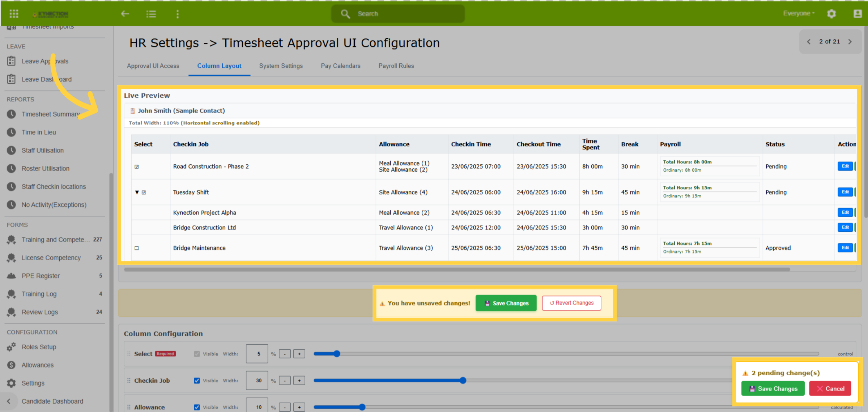The width and height of the screenshot is (868, 412).
Task: Open Timesheet Summary report in sidebar
Action: tap(50, 114)
